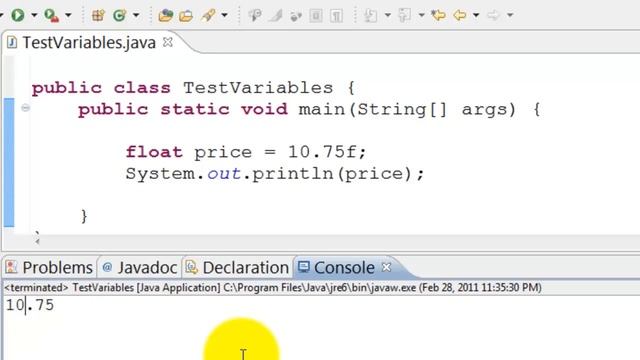This screenshot has height=360, width=640.
Task: Collapse the main method fold marker
Action: (x=25, y=108)
